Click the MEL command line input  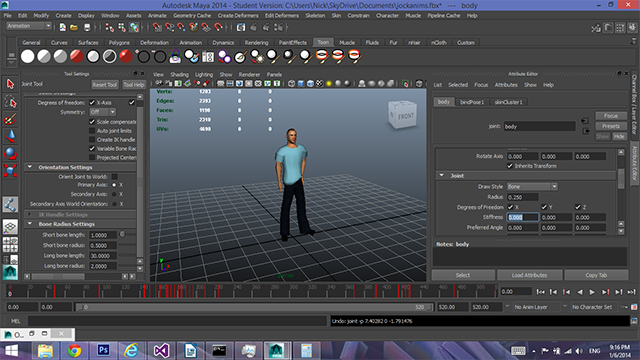[x=177, y=321]
